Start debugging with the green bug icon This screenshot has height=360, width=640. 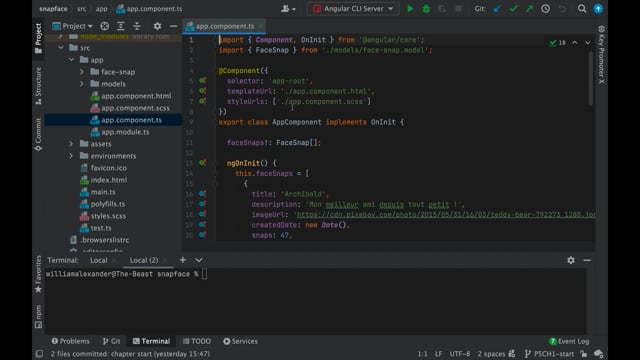point(426,9)
